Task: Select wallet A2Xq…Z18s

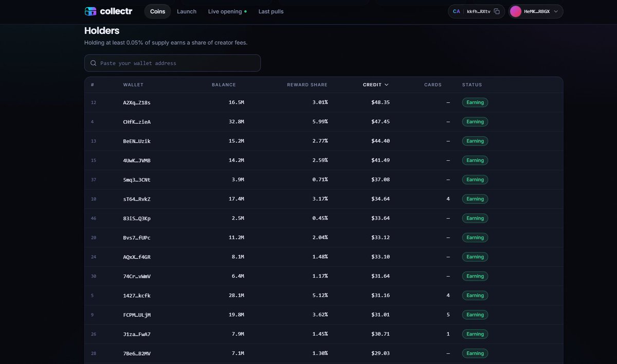Action: [137, 102]
